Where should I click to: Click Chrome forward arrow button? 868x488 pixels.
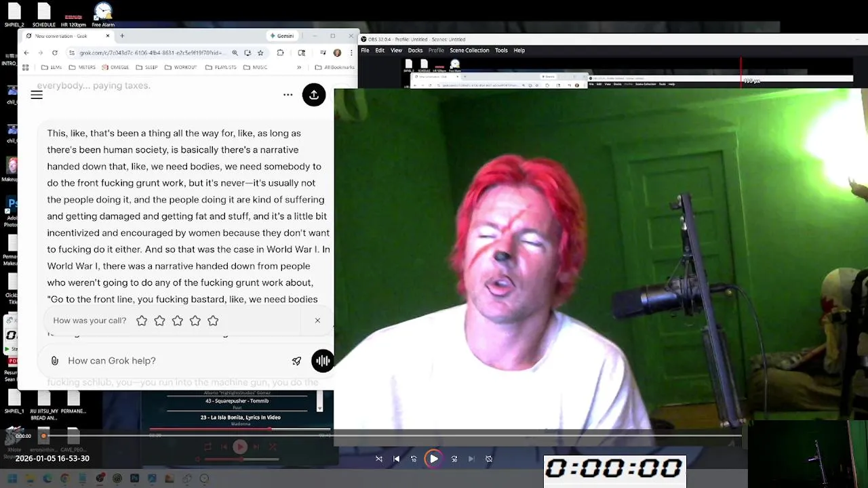point(40,53)
